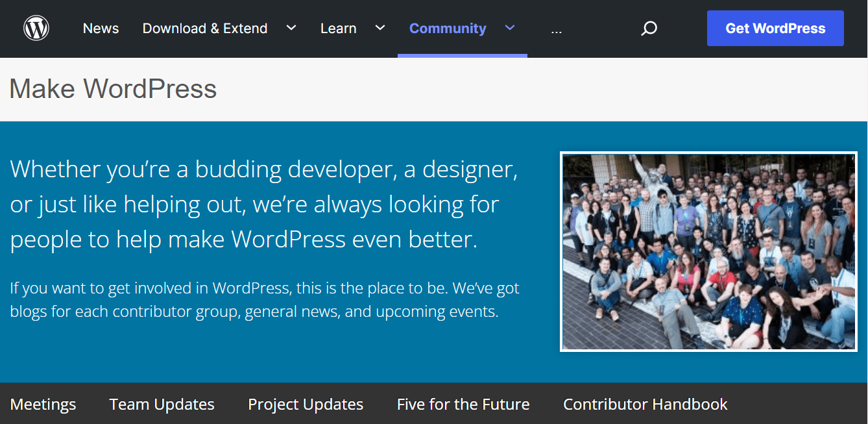Open the Team Updates link
This screenshot has height=424, width=868.
pyautogui.click(x=162, y=404)
